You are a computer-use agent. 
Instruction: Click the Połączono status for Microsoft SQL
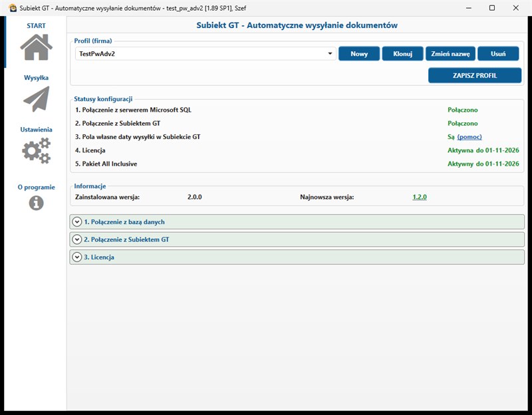(462, 110)
